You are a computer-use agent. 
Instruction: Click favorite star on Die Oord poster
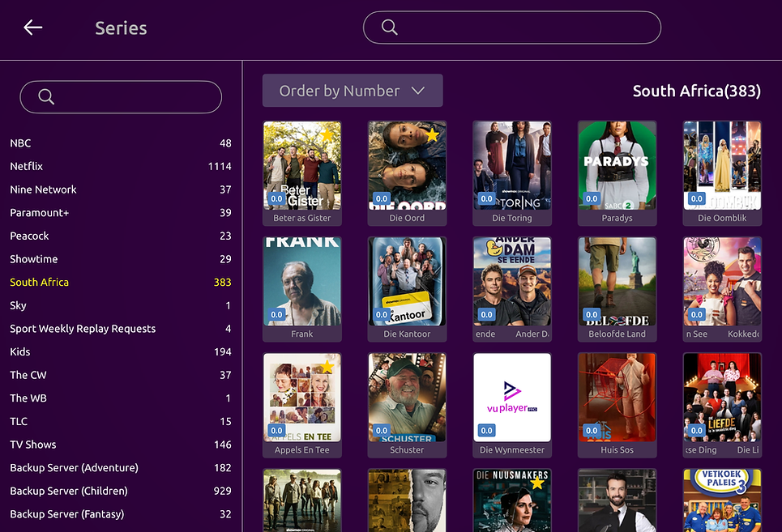click(432, 135)
